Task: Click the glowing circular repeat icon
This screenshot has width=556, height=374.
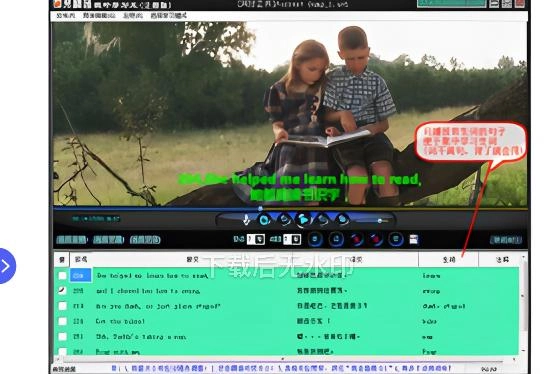Action: (x=264, y=220)
